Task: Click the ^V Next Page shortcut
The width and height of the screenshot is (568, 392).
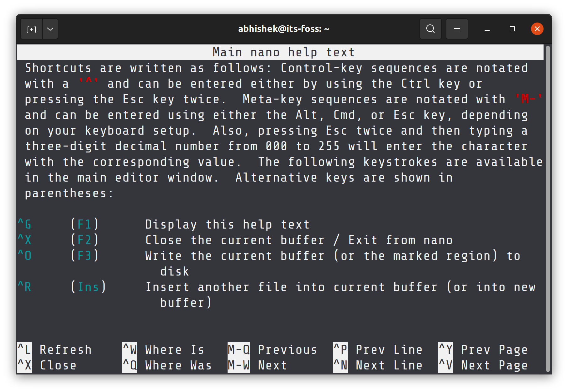Action: point(483,365)
